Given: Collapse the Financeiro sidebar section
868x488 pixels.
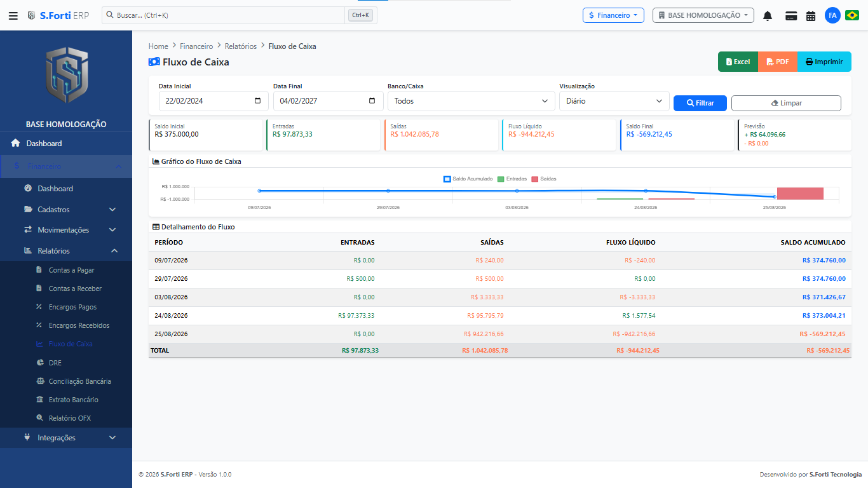Looking at the screenshot, I should pos(66,166).
